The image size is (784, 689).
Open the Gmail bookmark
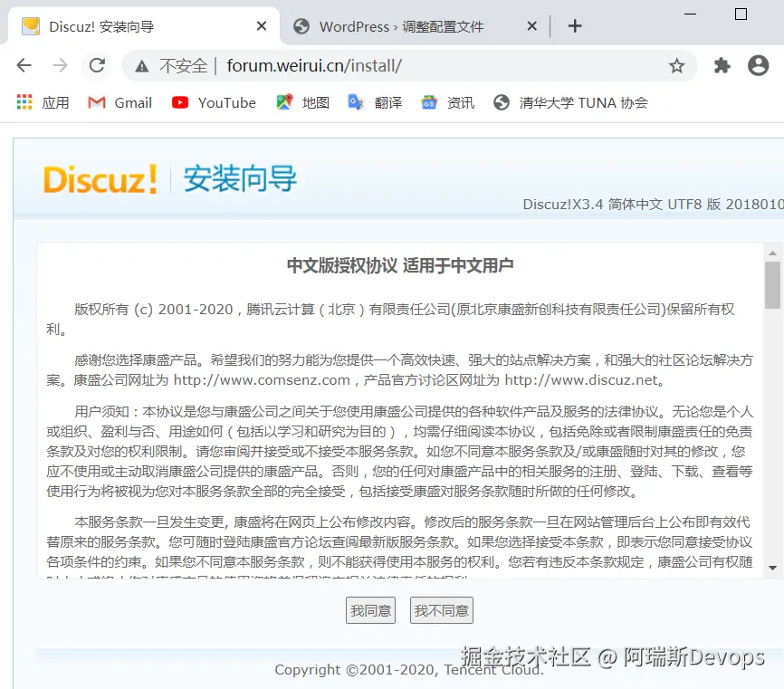[x=120, y=102]
